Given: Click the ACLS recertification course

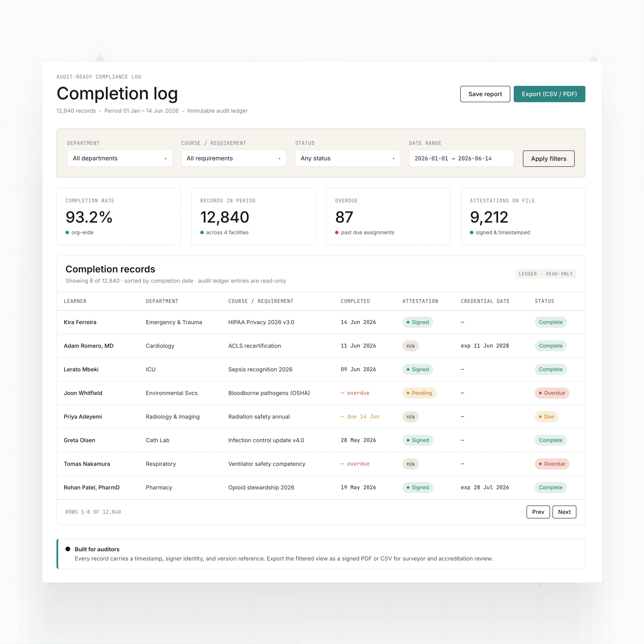Looking at the screenshot, I should (255, 346).
